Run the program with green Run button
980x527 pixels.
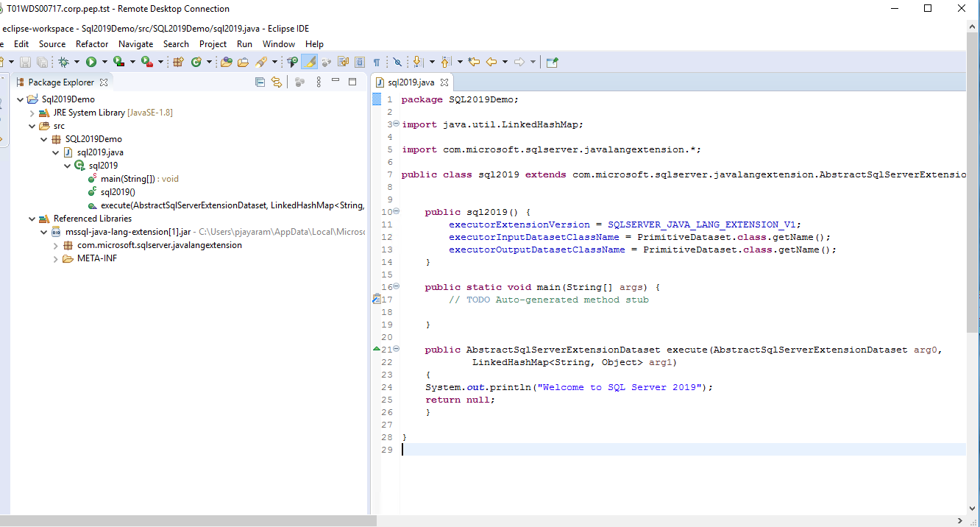[x=91, y=63]
